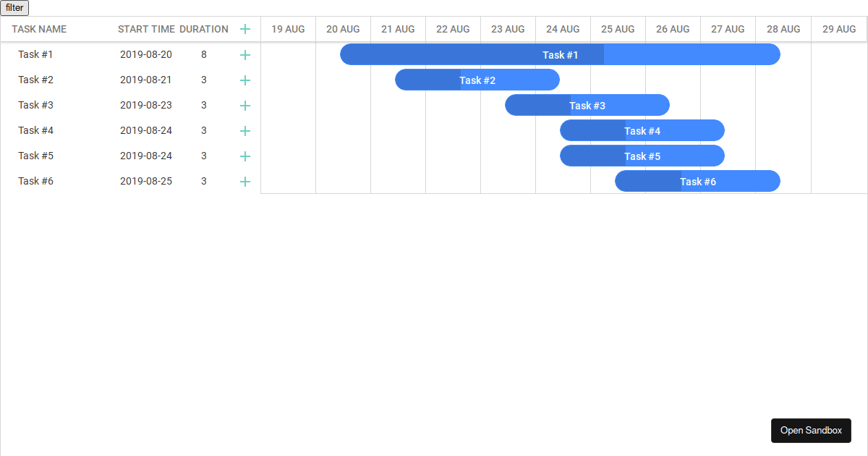Add a child task to Task #3
The width and height of the screenshot is (868, 456).
pos(245,105)
